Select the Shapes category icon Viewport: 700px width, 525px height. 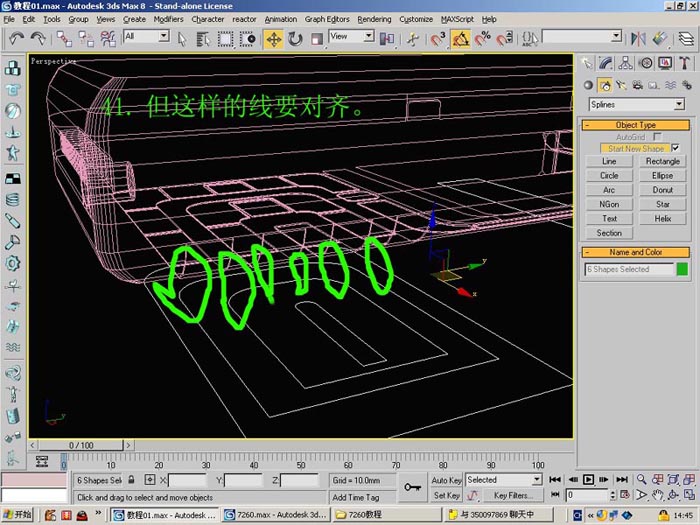[605, 85]
